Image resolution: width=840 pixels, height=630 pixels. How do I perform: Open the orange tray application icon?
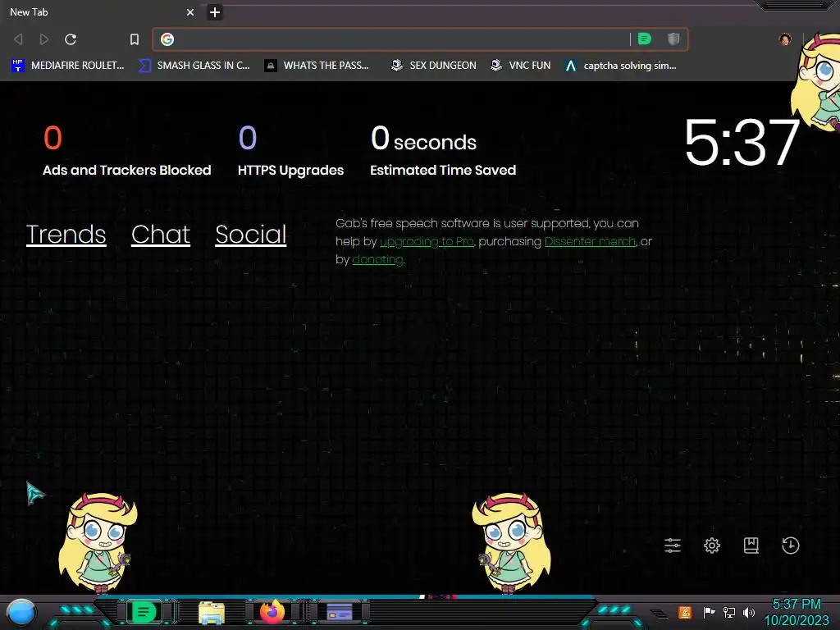684,612
